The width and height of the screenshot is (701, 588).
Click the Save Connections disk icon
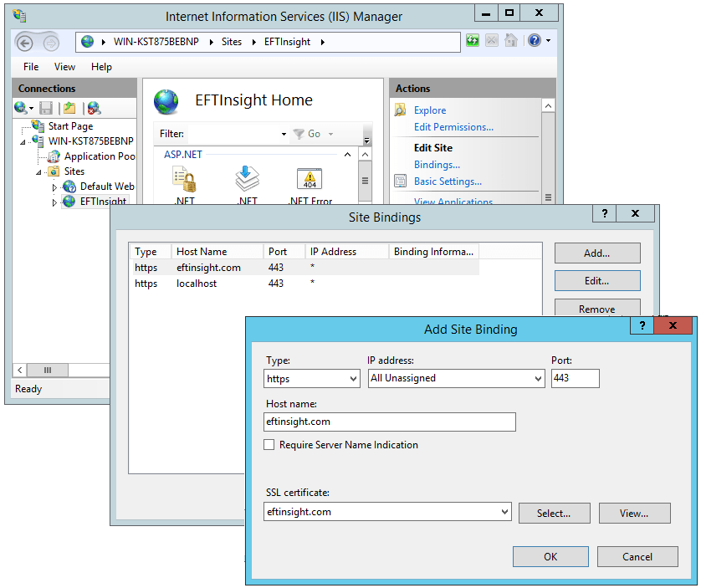click(46, 107)
